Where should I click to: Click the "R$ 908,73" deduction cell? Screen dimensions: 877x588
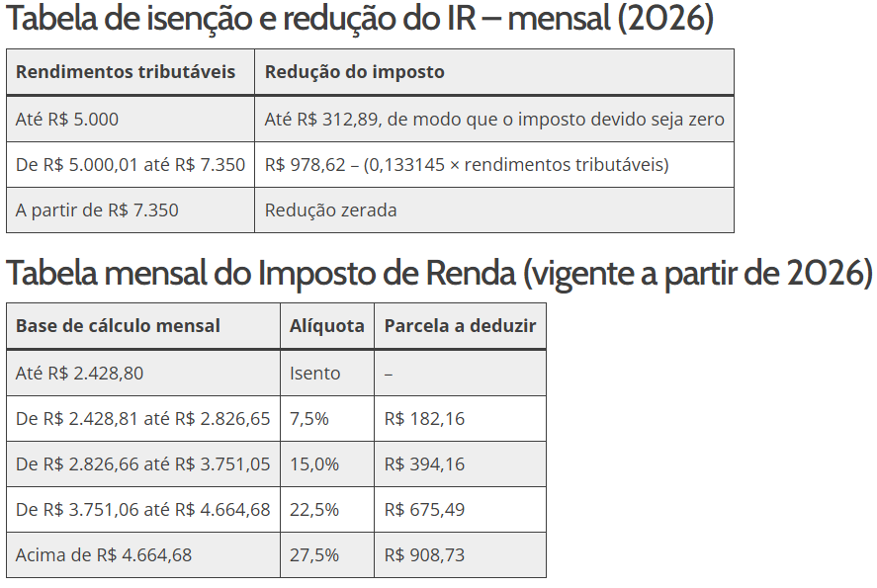tap(424, 555)
